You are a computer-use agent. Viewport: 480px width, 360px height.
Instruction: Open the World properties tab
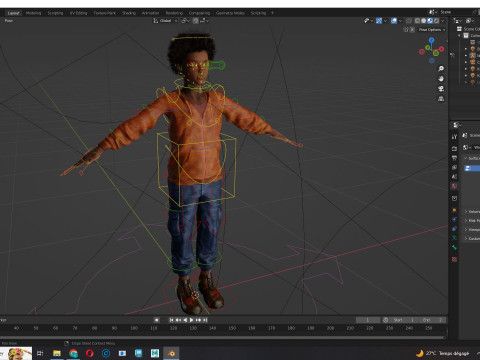pos(454,186)
